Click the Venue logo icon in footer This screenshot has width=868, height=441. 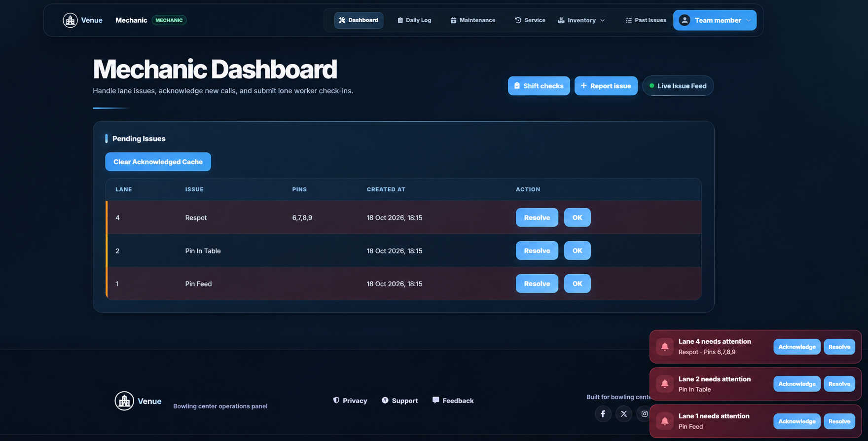(124, 401)
